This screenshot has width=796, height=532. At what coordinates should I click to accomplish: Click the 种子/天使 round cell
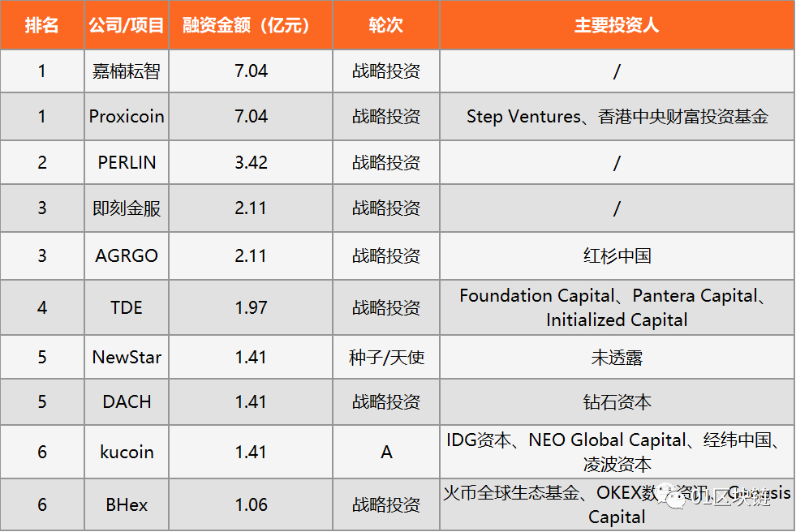[x=386, y=357]
